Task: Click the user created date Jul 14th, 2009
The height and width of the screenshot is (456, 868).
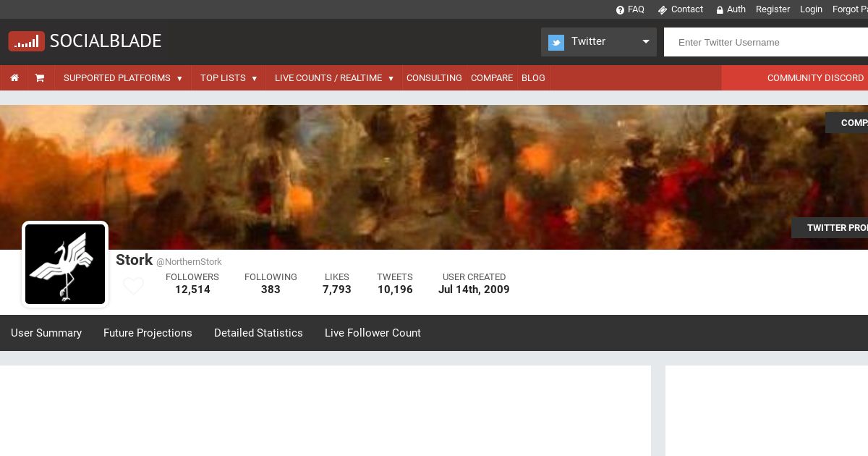Action: click(x=474, y=290)
